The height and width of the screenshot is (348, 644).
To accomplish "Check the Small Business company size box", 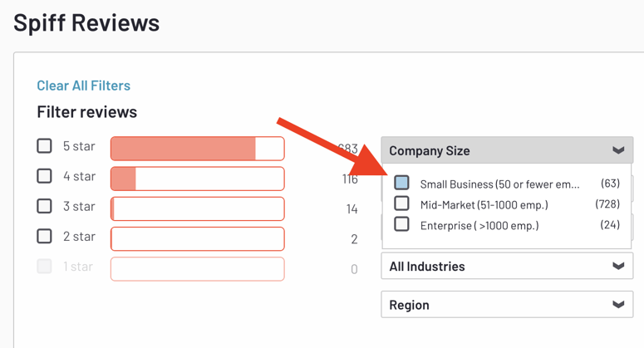I will tap(402, 183).
